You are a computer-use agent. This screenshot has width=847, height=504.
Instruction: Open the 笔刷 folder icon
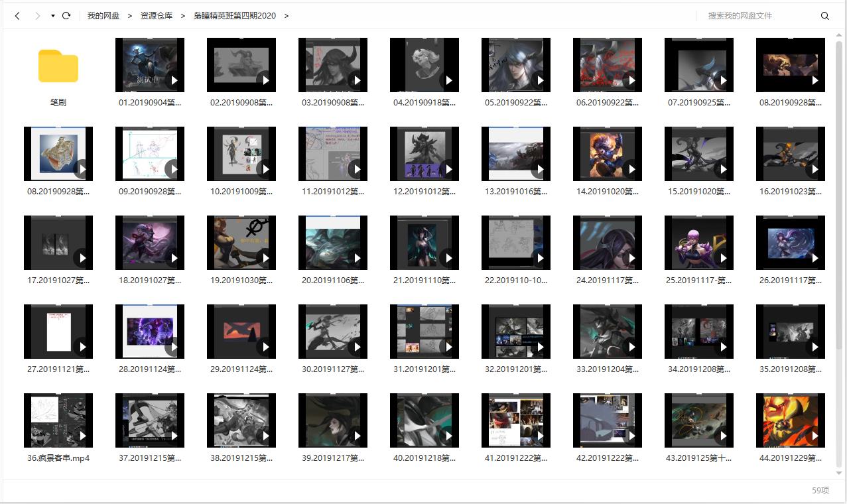pos(58,66)
